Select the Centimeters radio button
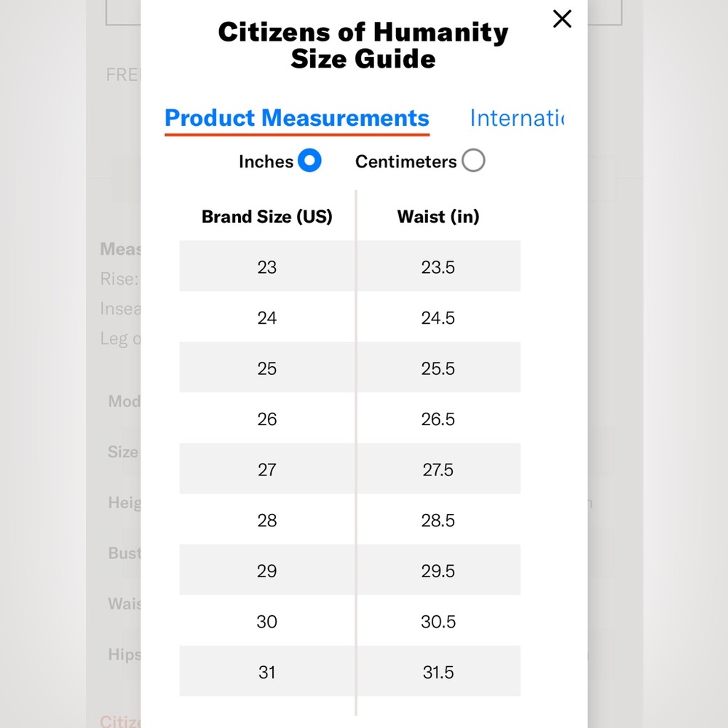 473,161
